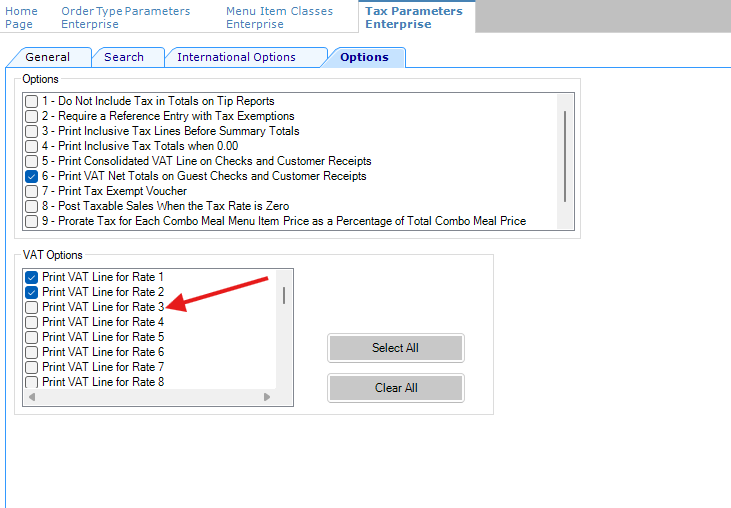The image size is (731, 508).
Task: Enable Print Tax Exempt Voucher option
Action: click(x=32, y=191)
